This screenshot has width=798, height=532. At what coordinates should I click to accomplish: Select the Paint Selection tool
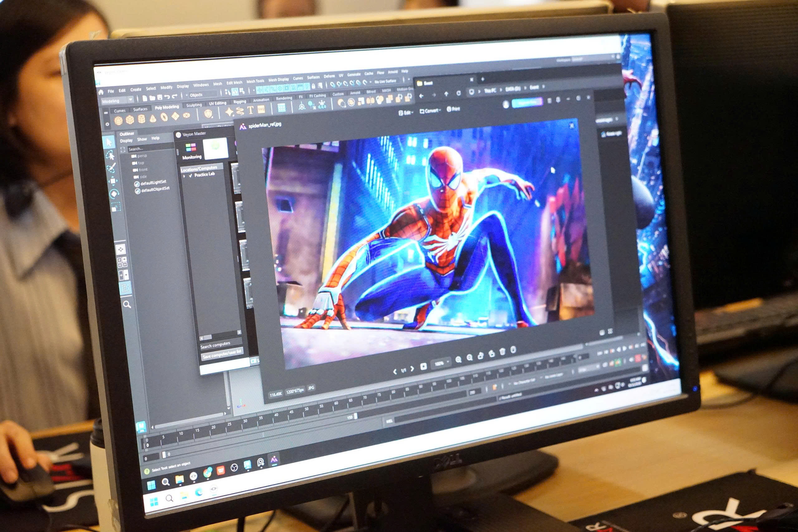click(112, 168)
